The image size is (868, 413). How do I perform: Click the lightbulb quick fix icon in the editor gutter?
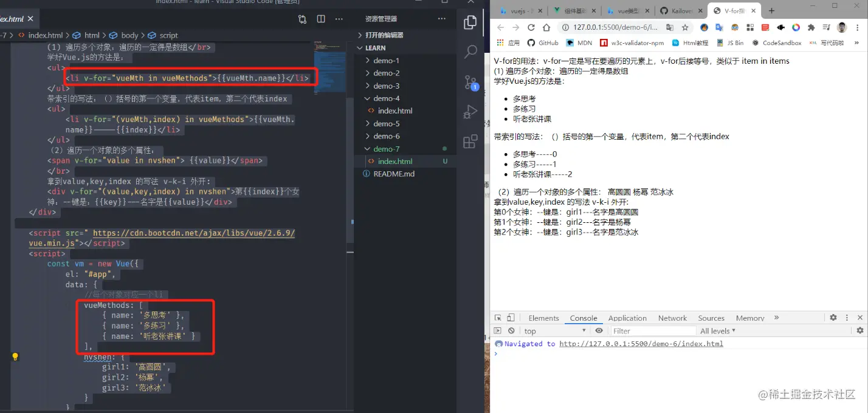tap(15, 357)
